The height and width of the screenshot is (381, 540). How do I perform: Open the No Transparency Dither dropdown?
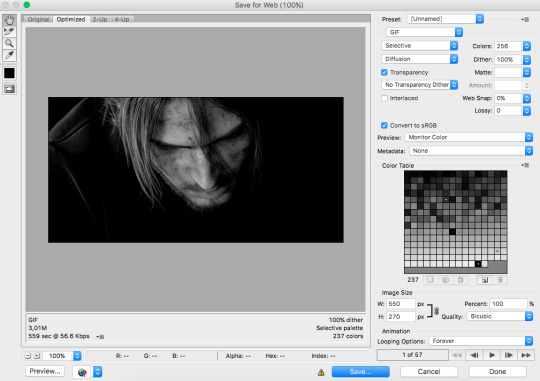(x=419, y=84)
